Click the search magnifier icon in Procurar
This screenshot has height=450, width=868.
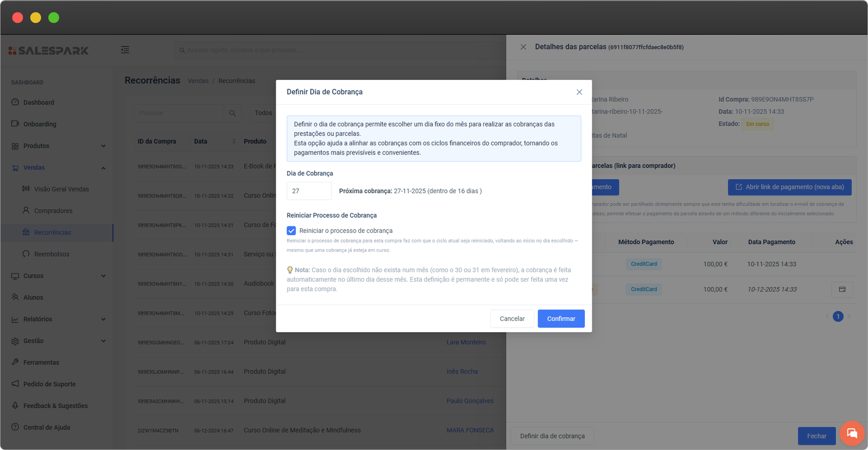[x=232, y=113]
